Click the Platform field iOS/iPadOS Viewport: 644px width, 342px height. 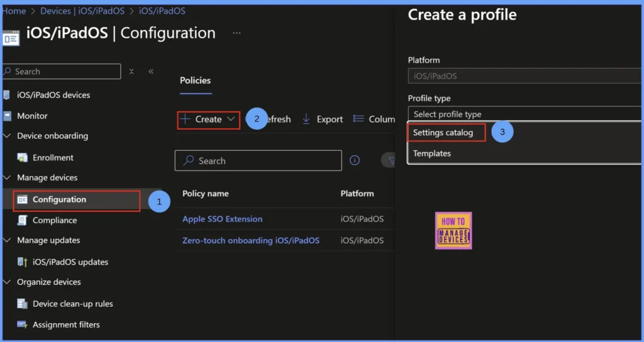click(525, 76)
